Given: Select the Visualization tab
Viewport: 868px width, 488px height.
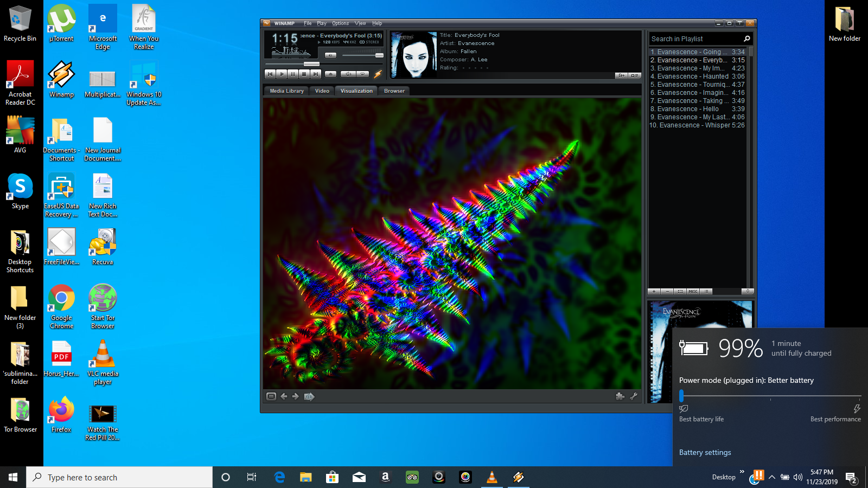Looking at the screenshot, I should pyautogui.click(x=356, y=91).
